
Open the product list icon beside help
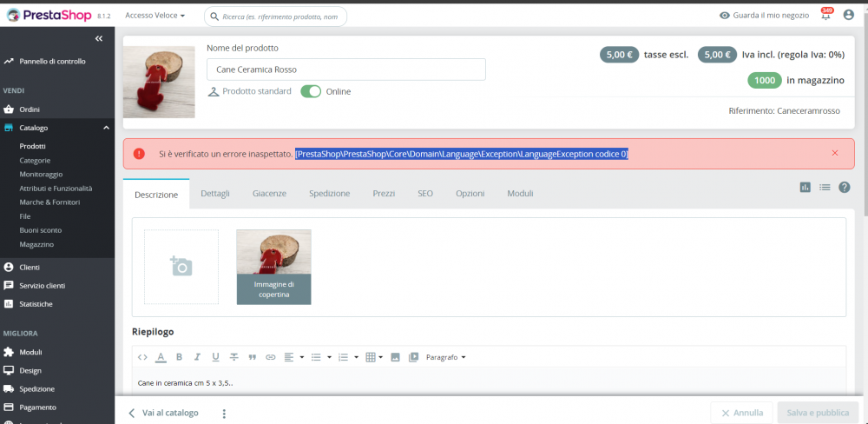tap(825, 188)
